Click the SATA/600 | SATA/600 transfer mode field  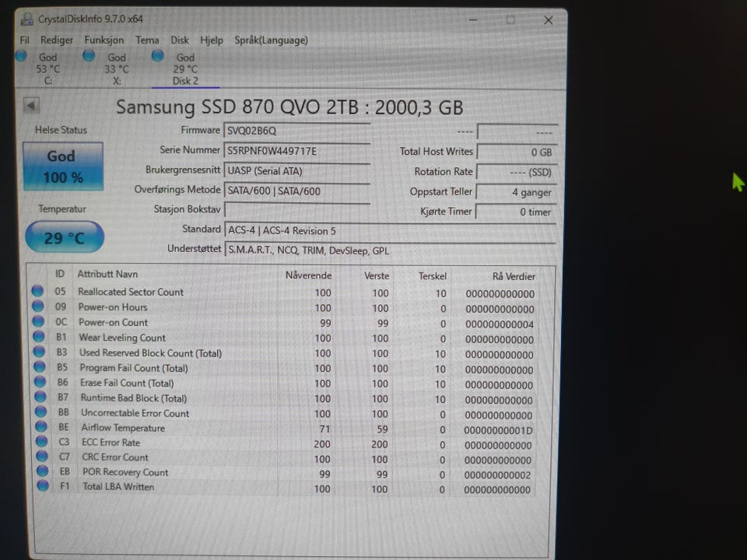click(x=296, y=191)
